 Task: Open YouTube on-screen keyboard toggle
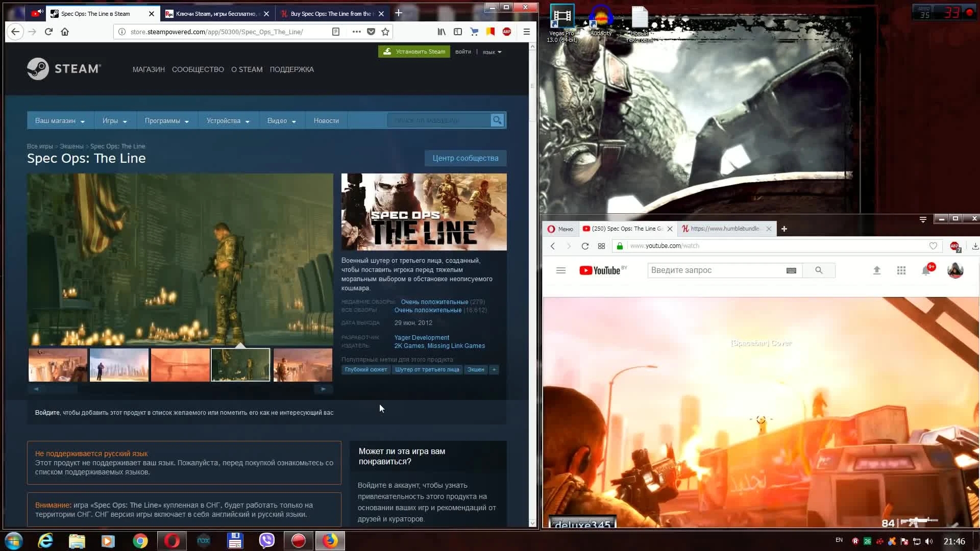point(791,270)
